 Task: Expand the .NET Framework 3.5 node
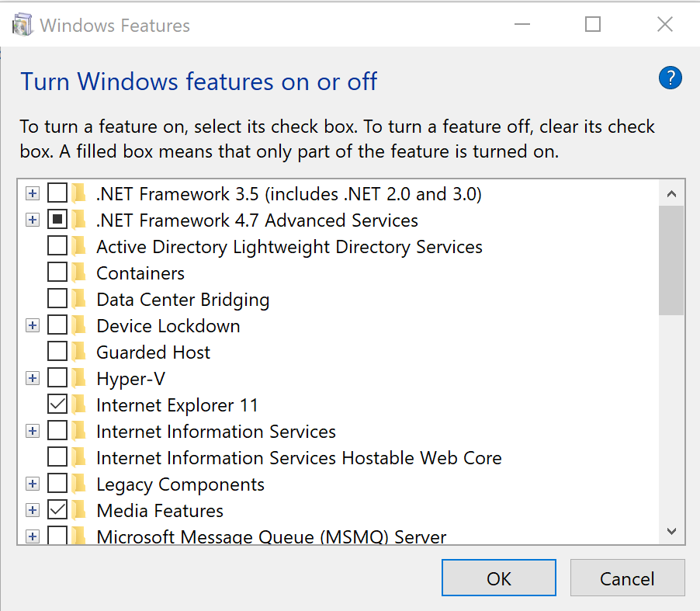coord(32,193)
